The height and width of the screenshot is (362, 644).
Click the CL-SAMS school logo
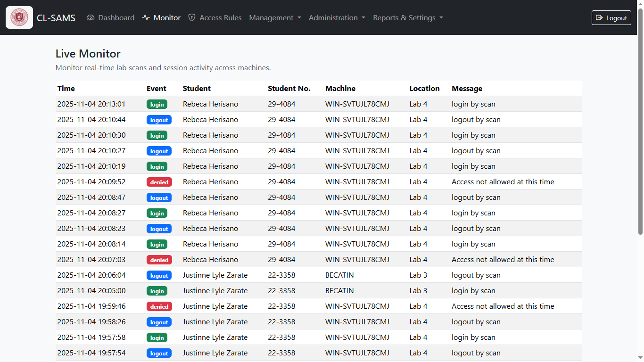coord(19,17)
